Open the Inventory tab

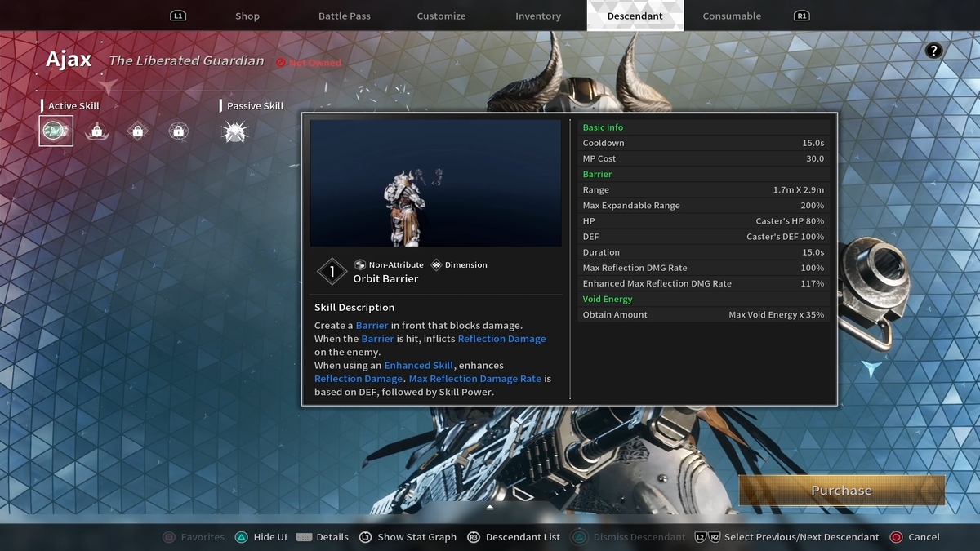pyautogui.click(x=538, y=16)
